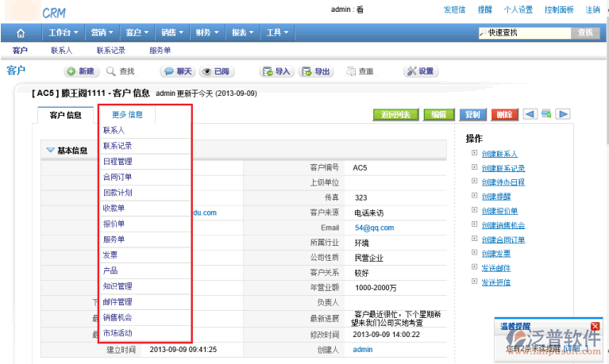Click the 快速查找 search input field

pyautogui.click(x=524, y=33)
